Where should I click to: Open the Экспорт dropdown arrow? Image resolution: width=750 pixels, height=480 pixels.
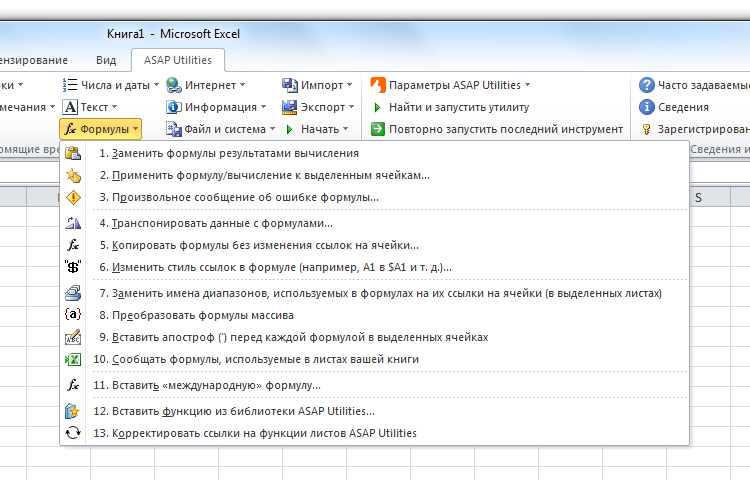352,107
